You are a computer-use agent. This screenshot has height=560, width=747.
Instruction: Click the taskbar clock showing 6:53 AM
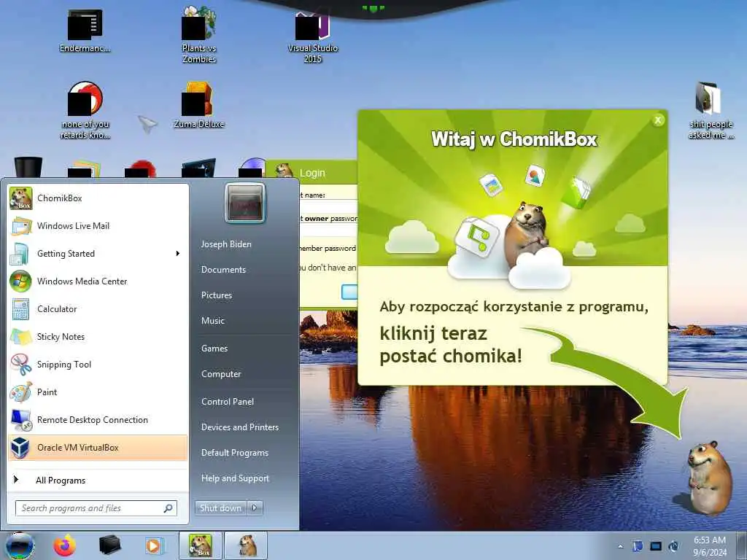pyautogui.click(x=710, y=546)
